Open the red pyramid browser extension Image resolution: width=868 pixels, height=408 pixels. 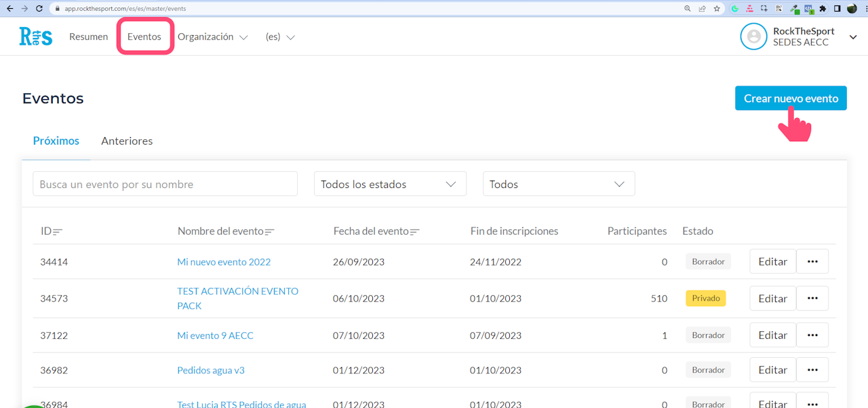749,9
